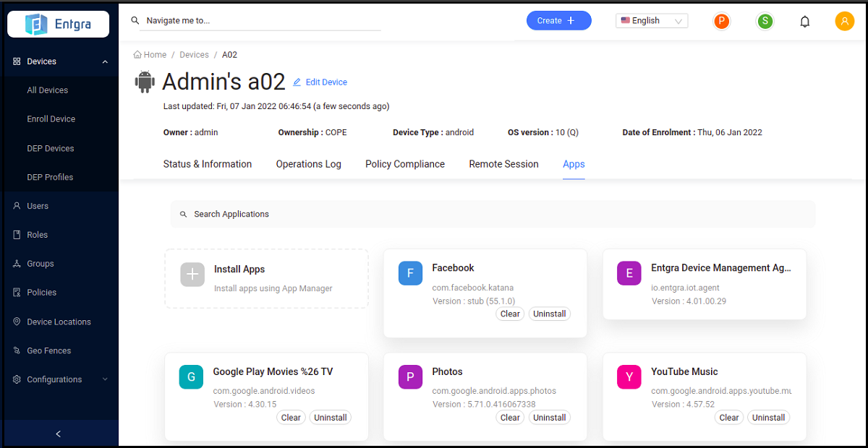The width and height of the screenshot is (868, 448).
Task: Click the orange P circle icon
Action: [x=721, y=22]
